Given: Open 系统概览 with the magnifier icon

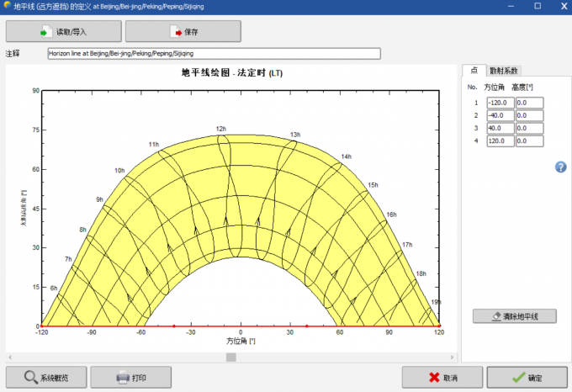Looking at the screenshot, I should click(46, 378).
